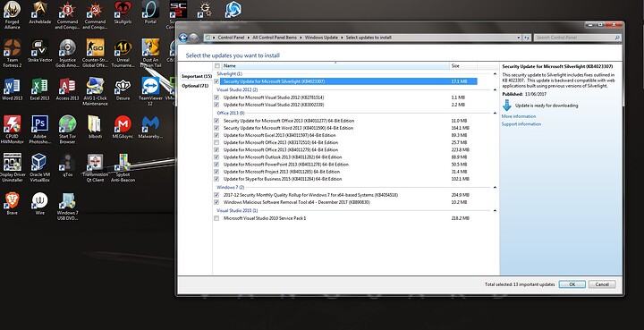Screen dimensions: 644x330
Task: Open the Oracle VM VirtualBox shortcut
Action: pos(40,167)
